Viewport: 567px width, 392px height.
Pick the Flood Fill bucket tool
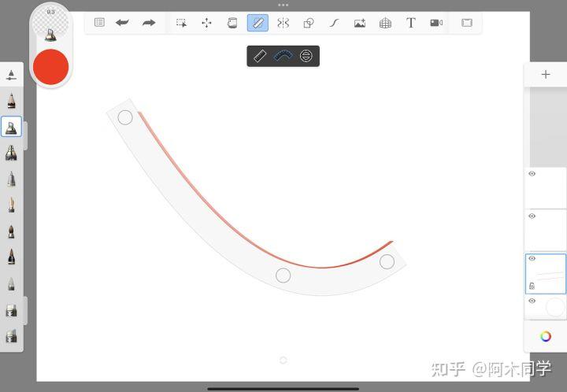232,23
